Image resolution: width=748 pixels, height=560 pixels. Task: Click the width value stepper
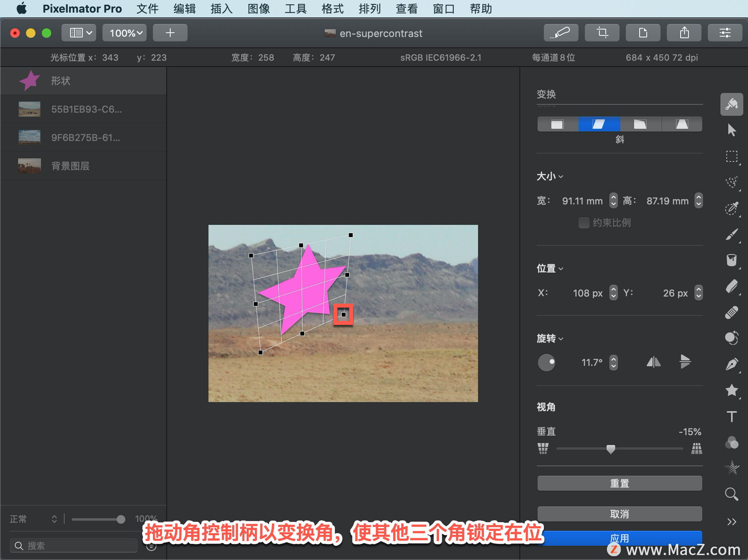[x=613, y=200]
